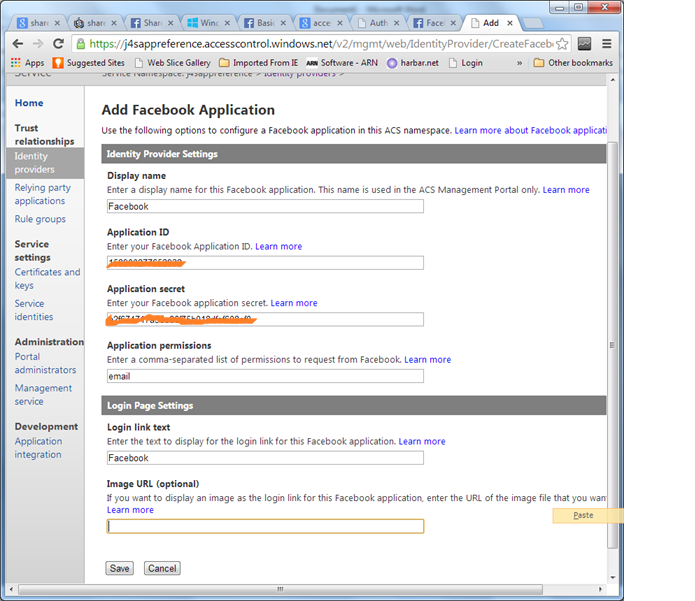The width and height of the screenshot is (695, 601).
Task: Switch to the Winc browser tab
Action: [x=208, y=23]
